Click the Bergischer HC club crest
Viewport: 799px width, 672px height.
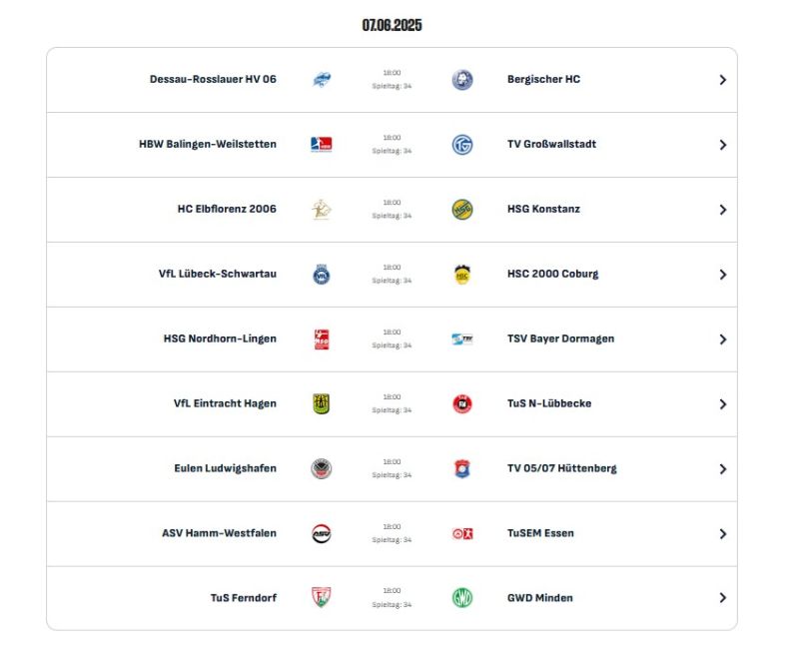pyautogui.click(x=462, y=80)
